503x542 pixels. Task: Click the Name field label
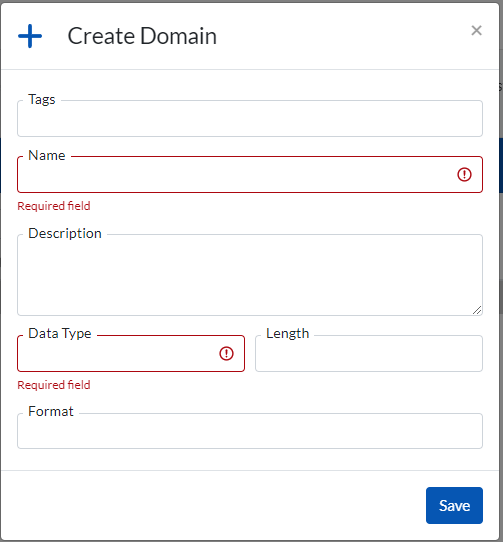tap(47, 156)
